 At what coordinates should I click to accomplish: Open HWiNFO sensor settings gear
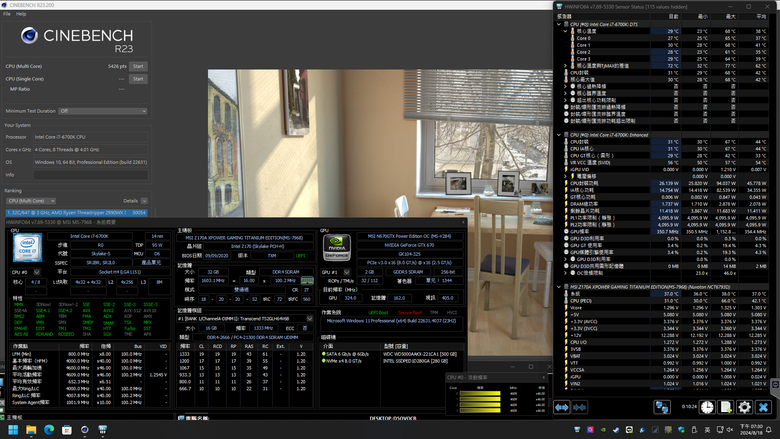pyautogui.click(x=744, y=407)
